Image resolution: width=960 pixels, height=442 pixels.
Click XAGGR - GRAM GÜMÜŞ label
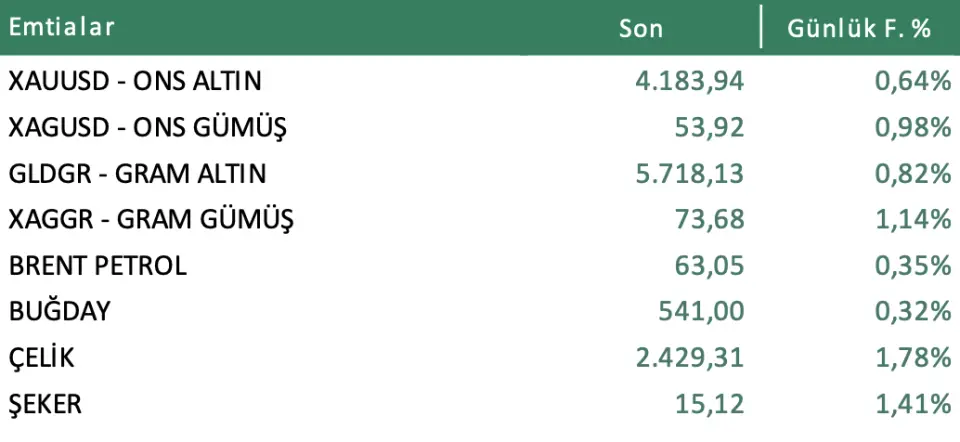pos(151,219)
